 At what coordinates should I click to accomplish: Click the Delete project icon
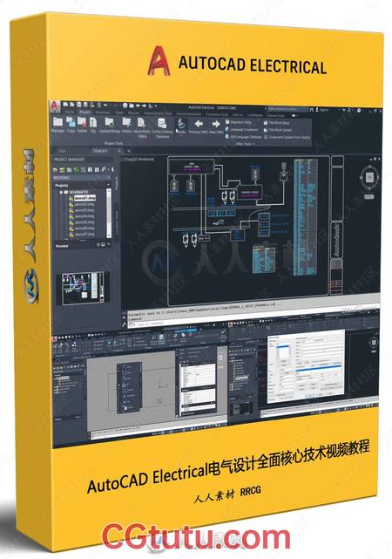[x=82, y=122]
